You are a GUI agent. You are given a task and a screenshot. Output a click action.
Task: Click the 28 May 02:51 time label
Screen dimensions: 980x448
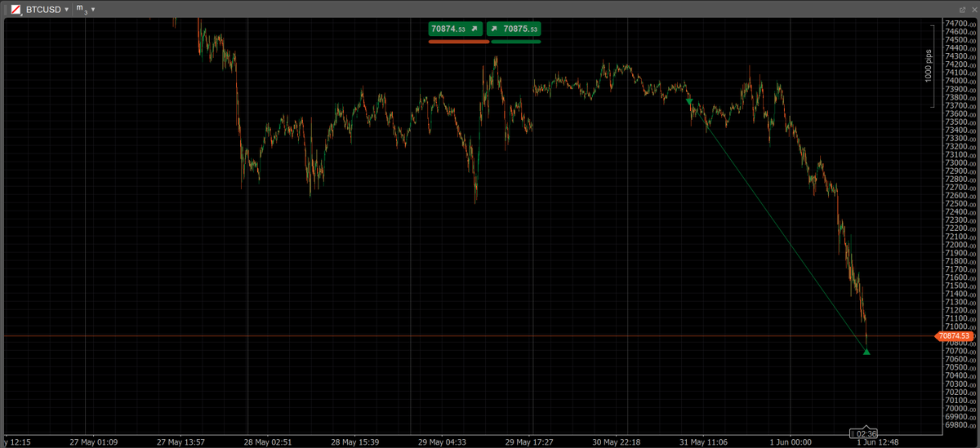[x=269, y=442]
